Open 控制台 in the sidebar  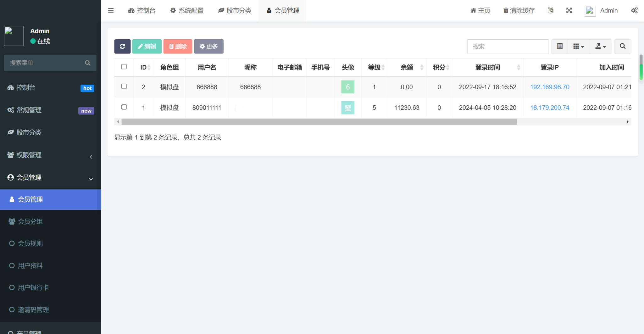coord(50,88)
